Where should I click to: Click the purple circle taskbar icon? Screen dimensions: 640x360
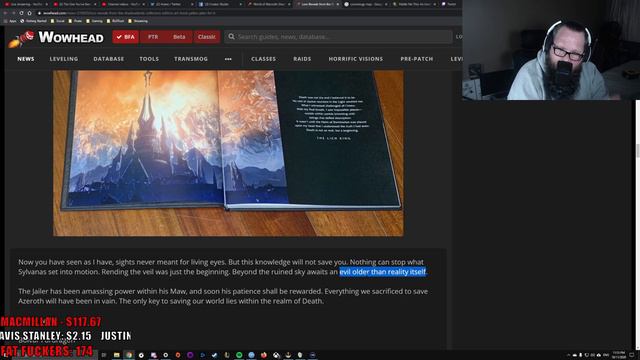click(x=190, y=355)
